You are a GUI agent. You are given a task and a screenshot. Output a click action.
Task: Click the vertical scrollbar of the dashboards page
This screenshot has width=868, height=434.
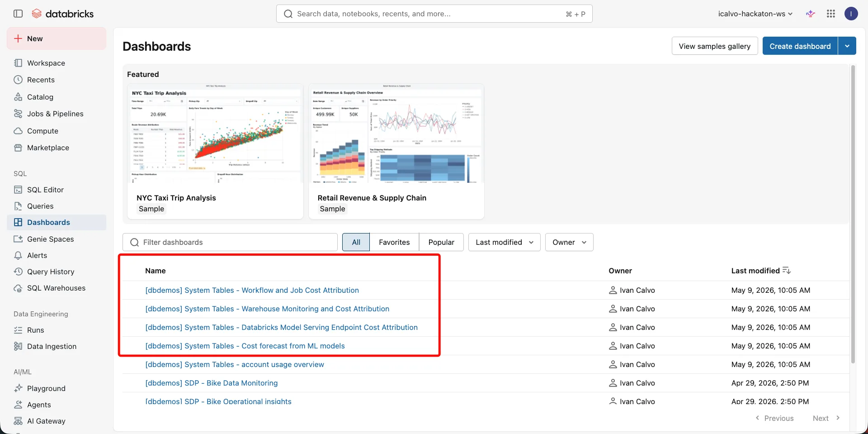coord(853,214)
